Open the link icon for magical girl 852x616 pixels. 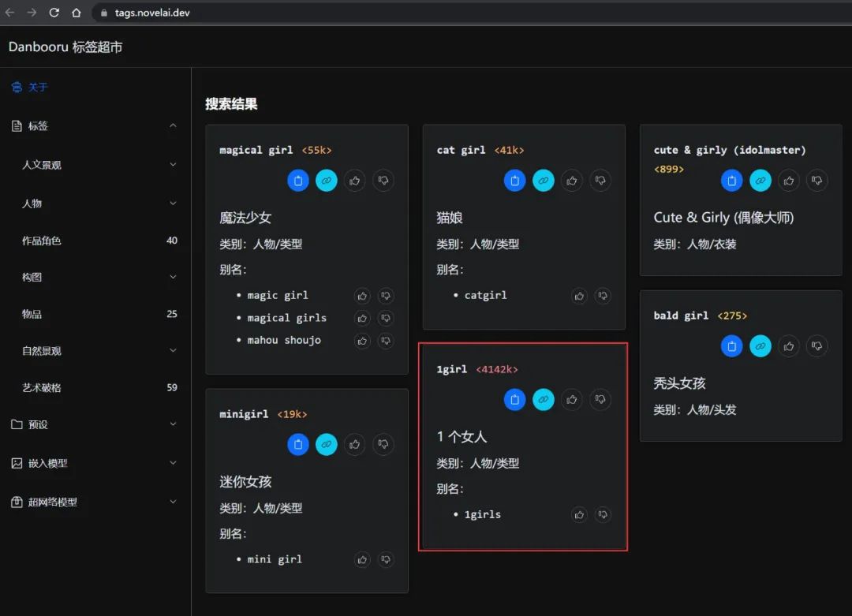pos(326,181)
